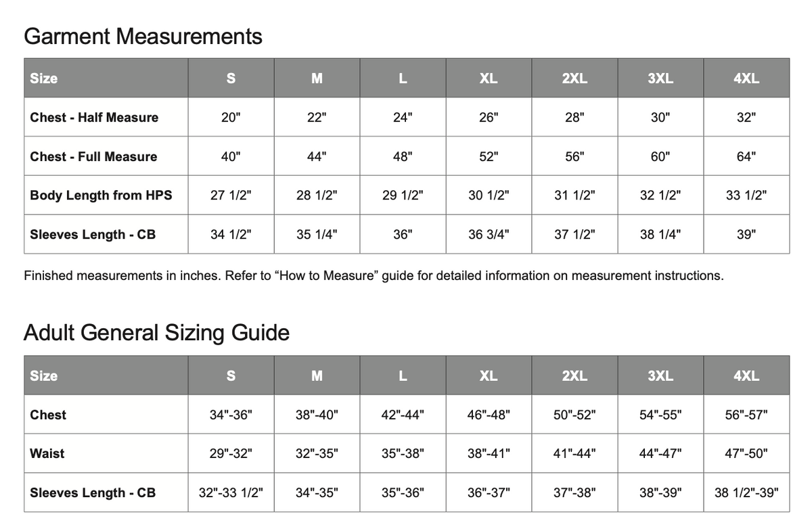This screenshot has height=531, width=812.
Task: Click the 38 1/4" sleeve length cell
Action: click(x=660, y=235)
